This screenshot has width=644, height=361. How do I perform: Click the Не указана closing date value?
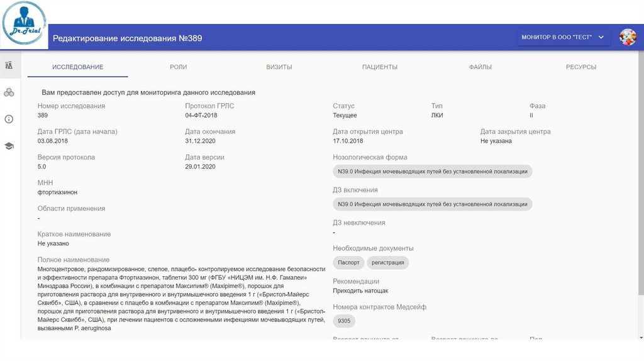496,141
